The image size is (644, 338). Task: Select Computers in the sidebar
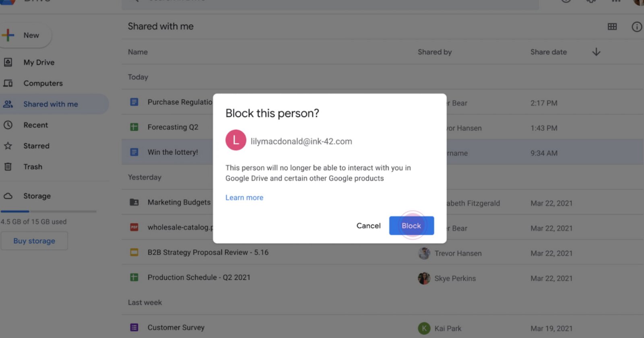coord(43,83)
